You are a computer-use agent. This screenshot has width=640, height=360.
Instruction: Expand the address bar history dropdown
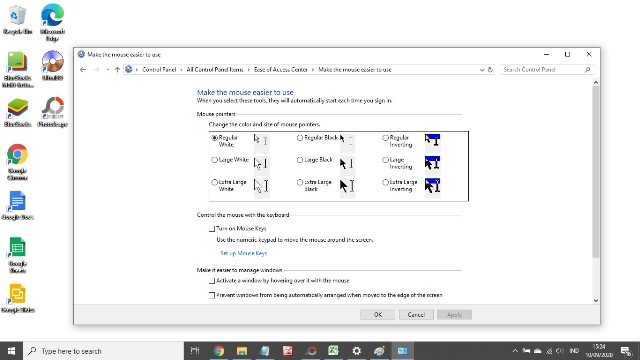[482, 70]
